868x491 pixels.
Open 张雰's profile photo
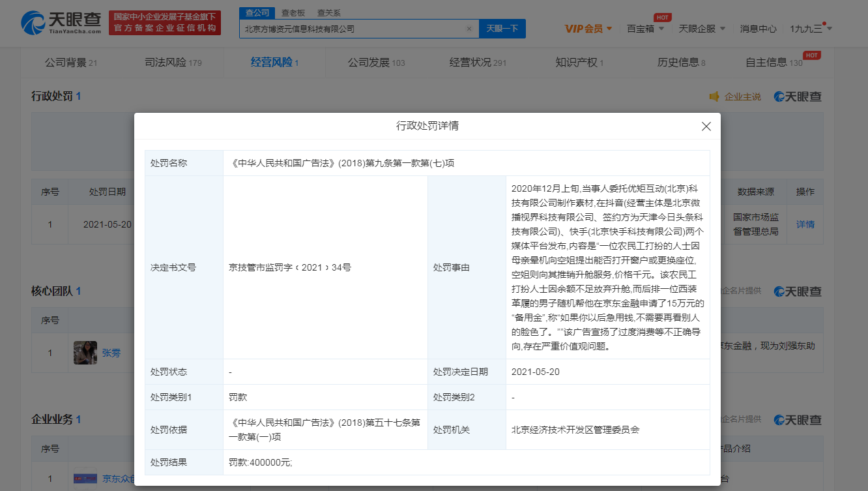(85, 353)
